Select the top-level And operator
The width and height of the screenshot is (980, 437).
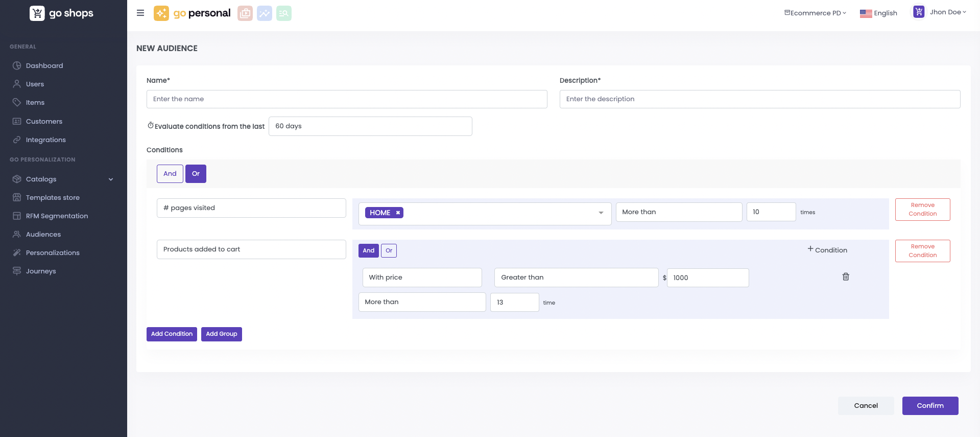pyautogui.click(x=170, y=174)
